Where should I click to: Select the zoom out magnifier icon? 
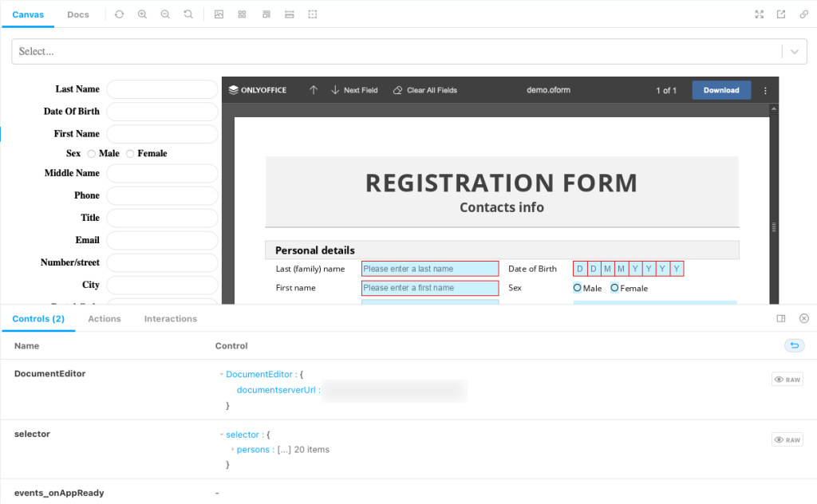pyautogui.click(x=164, y=14)
